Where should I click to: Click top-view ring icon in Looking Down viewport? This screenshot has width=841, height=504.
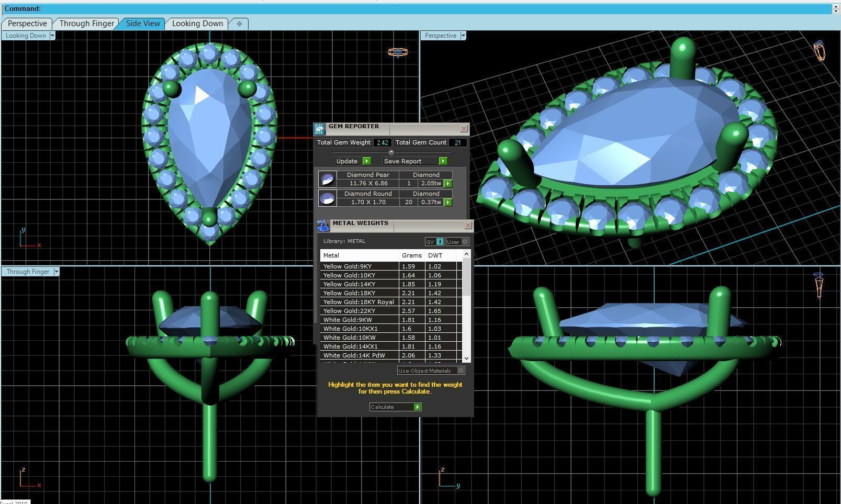coord(398,52)
